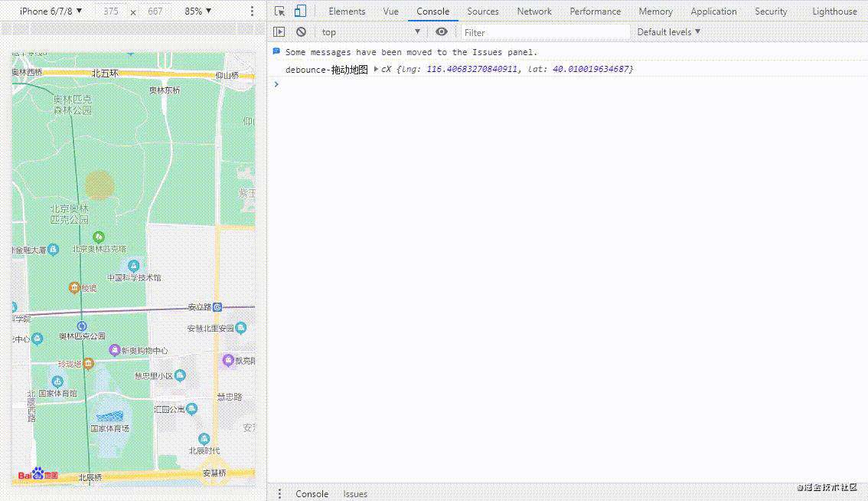Image resolution: width=868 pixels, height=501 pixels.
Task: Switch to the Vue tab
Action: pyautogui.click(x=391, y=11)
